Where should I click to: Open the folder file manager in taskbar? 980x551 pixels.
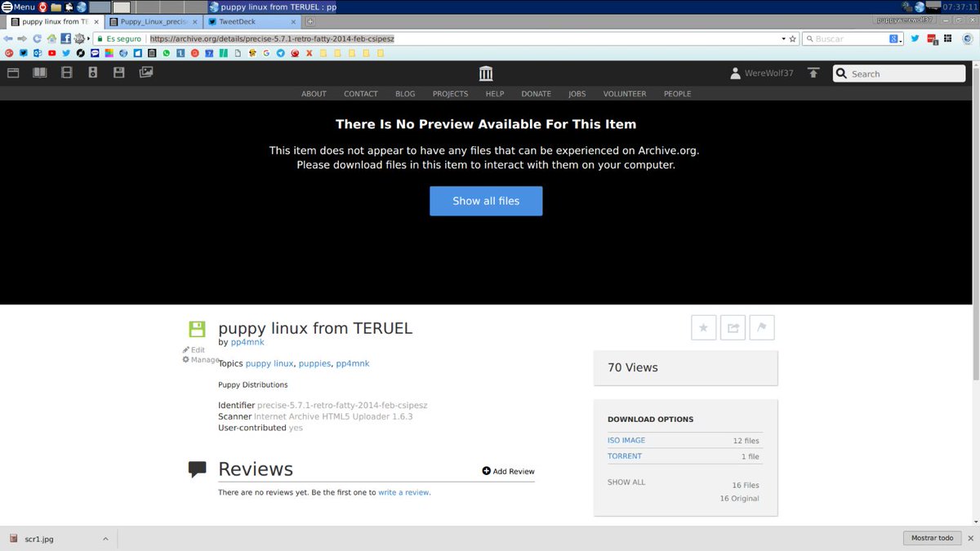click(x=56, y=7)
